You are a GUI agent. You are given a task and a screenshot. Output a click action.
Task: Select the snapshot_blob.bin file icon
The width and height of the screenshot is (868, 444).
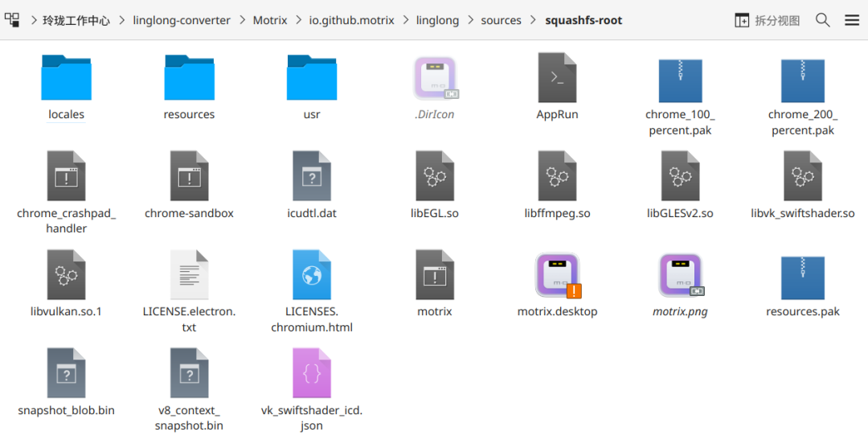click(x=67, y=372)
